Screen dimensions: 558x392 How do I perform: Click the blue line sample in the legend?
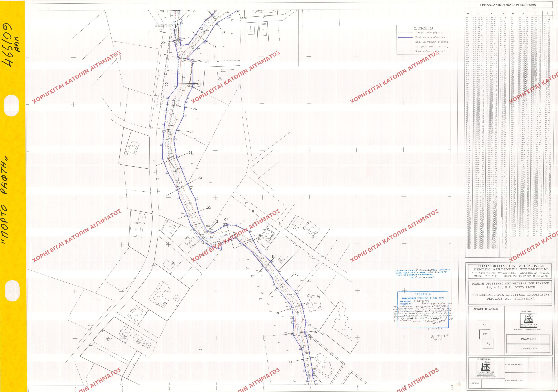tap(405, 37)
